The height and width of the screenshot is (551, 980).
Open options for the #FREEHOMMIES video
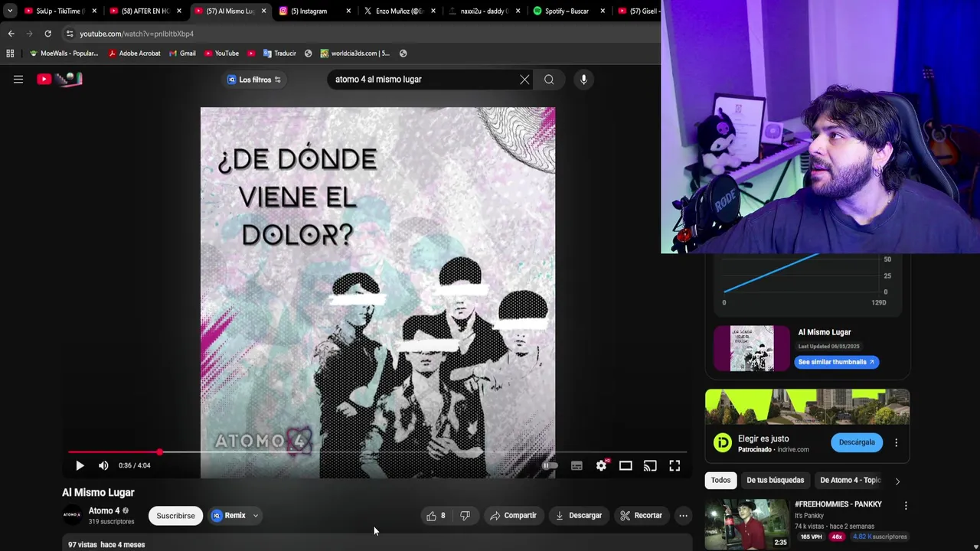(906, 506)
